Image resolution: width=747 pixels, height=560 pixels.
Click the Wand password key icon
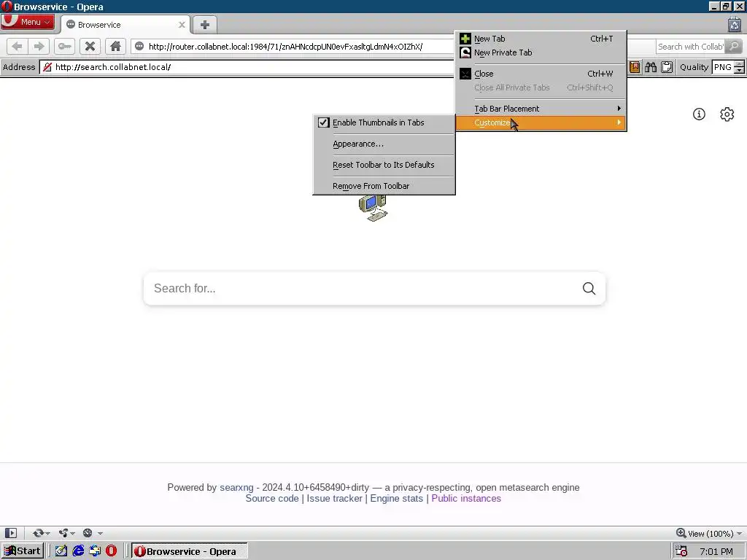pyautogui.click(x=64, y=46)
